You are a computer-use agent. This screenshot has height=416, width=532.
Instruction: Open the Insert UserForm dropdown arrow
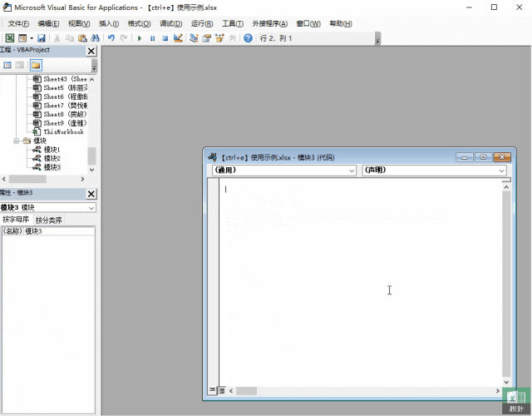coord(32,38)
